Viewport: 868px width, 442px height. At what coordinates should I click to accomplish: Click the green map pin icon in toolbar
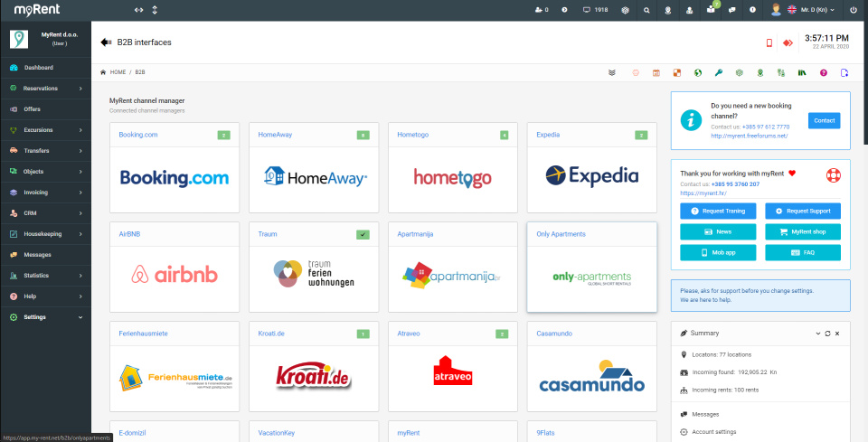point(760,72)
